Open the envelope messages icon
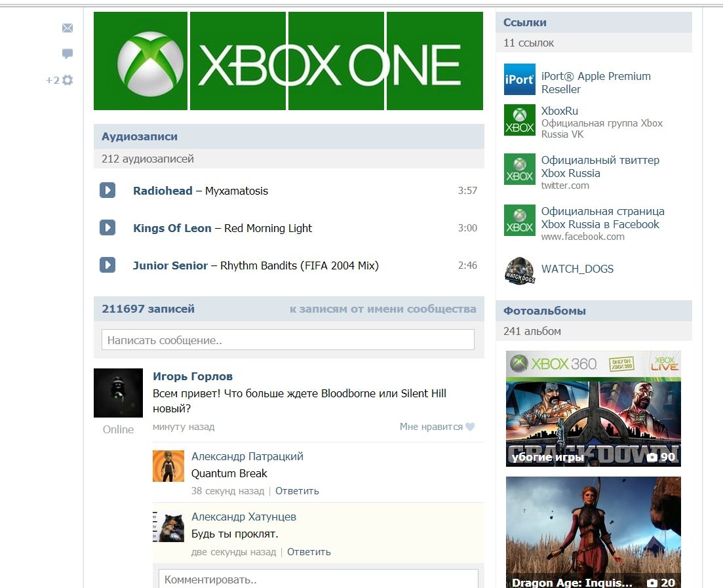 [68, 28]
